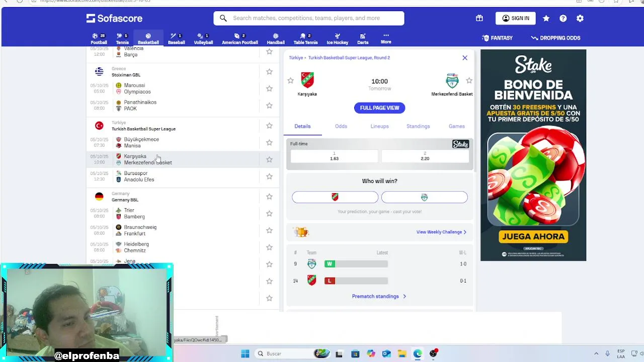Click Merkezefendi team logo in standings row 9
644x362 pixels.
[x=312, y=264]
